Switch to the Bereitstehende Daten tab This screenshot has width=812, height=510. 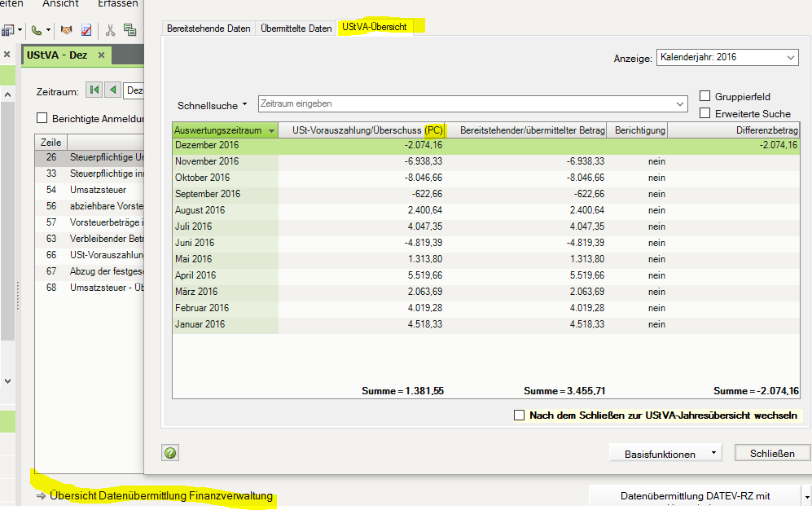[208, 29]
